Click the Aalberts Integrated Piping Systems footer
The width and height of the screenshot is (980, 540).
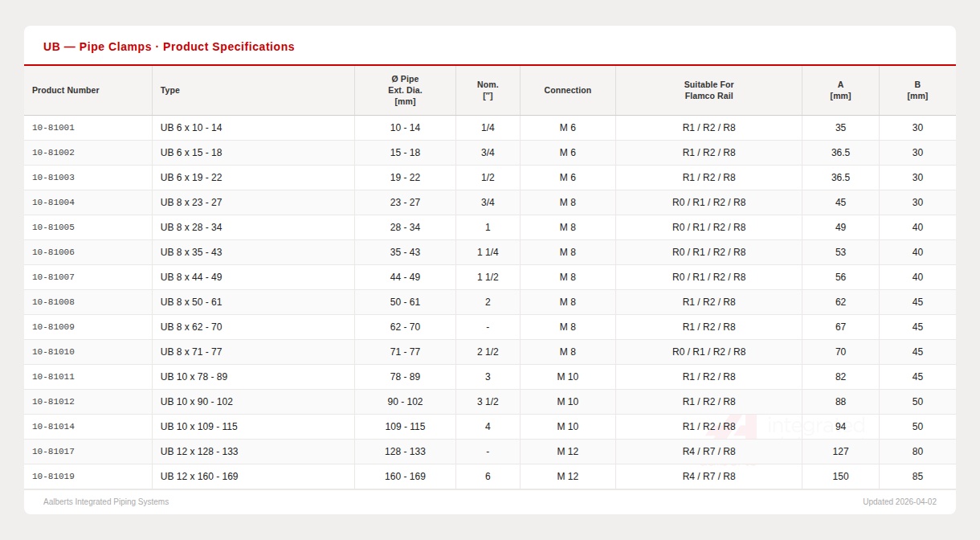click(x=106, y=501)
